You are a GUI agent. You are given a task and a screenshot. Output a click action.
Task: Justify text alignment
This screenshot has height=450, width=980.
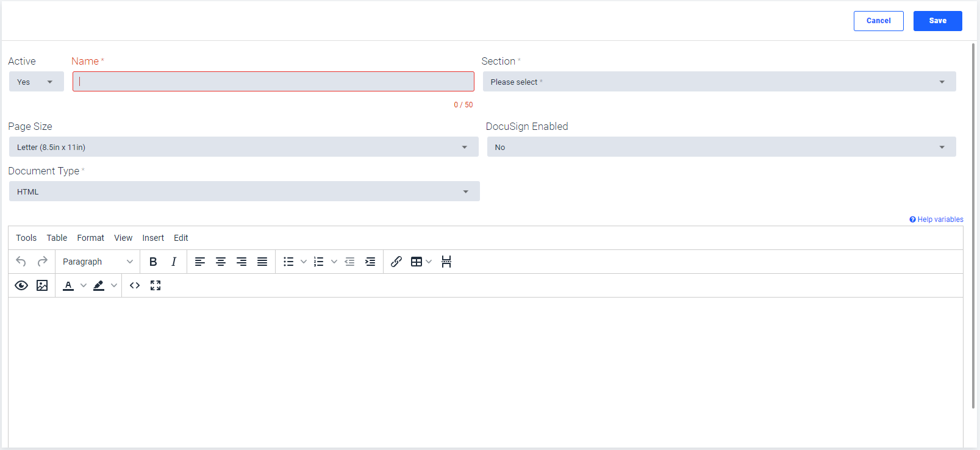pyautogui.click(x=262, y=262)
